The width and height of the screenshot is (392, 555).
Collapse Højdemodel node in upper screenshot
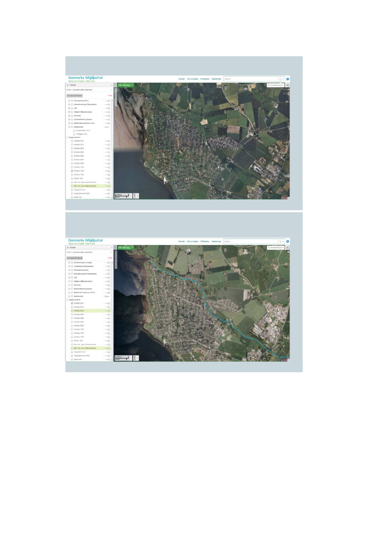[x=69, y=127]
